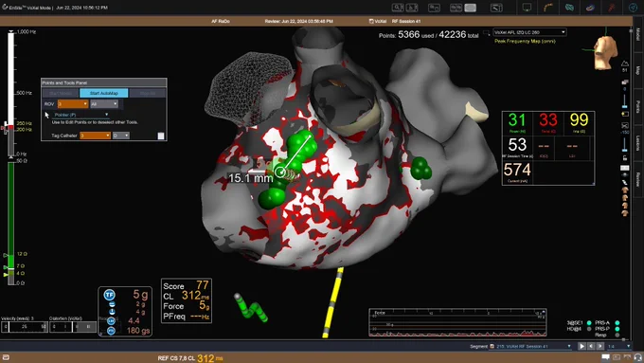Open the VoXel AFL map selection dropdown
644x363 pixels.
(x=529, y=32)
